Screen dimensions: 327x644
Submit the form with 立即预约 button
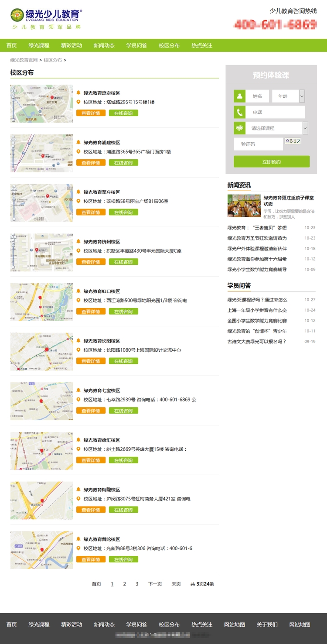(272, 161)
